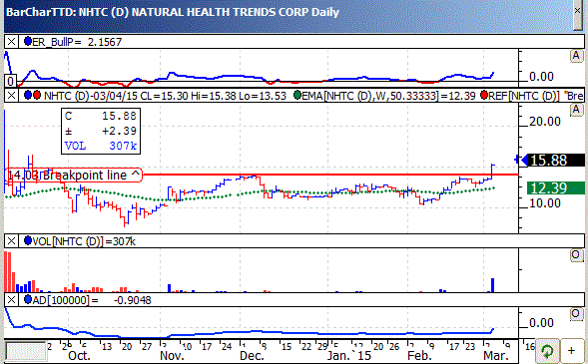This screenshot has width=588, height=364.
Task: Click the VOL[NHTC (D)]=307k label
Action: [x=84, y=241]
